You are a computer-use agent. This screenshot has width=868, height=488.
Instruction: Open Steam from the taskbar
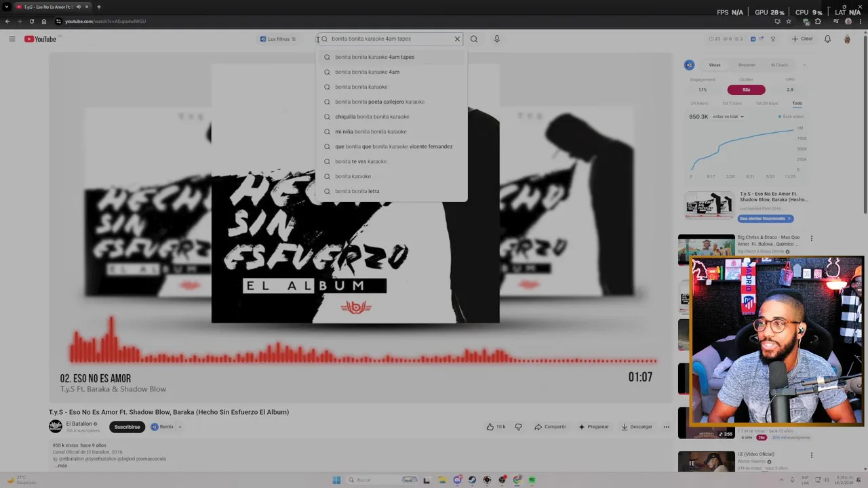click(472, 480)
